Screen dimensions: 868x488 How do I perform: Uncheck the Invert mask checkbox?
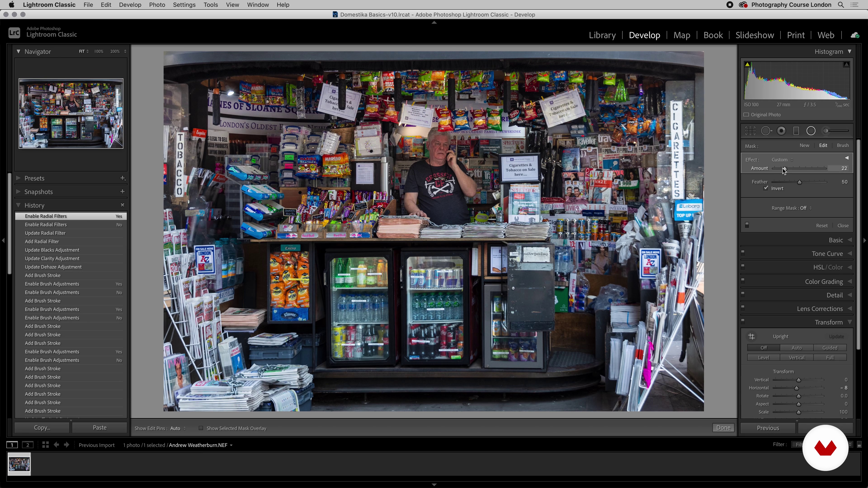point(766,188)
